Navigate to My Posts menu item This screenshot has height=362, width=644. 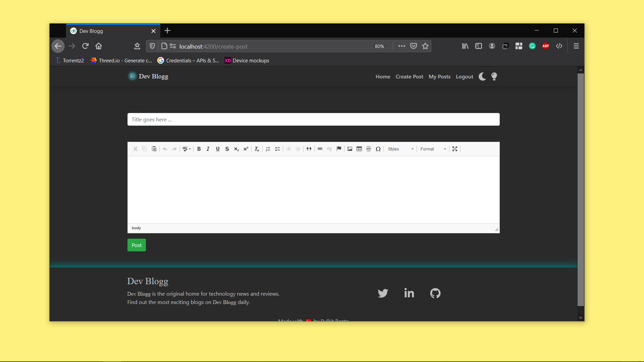click(x=440, y=76)
